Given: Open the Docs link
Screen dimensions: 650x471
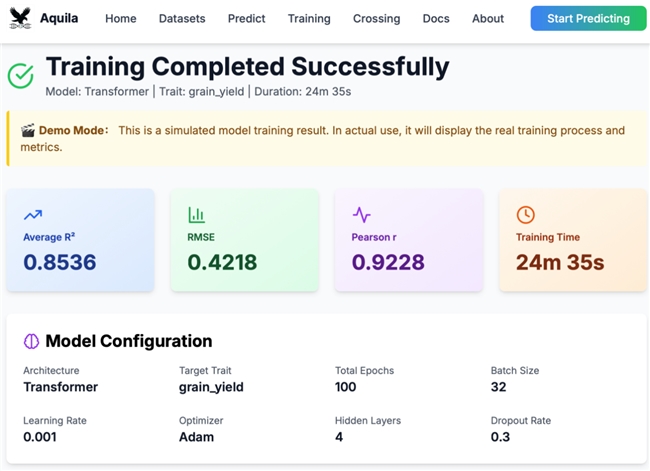Looking at the screenshot, I should 436,19.
